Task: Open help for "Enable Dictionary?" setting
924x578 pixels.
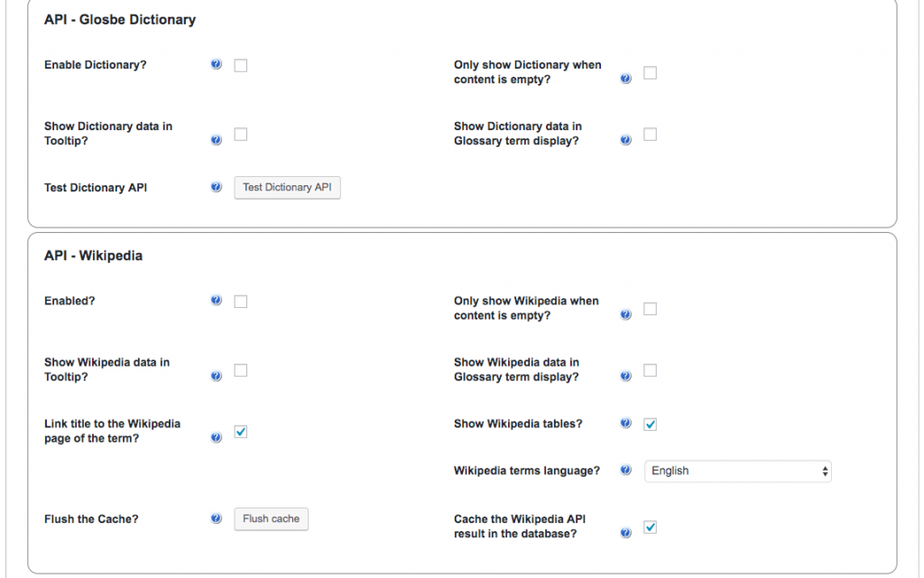Action: click(216, 64)
